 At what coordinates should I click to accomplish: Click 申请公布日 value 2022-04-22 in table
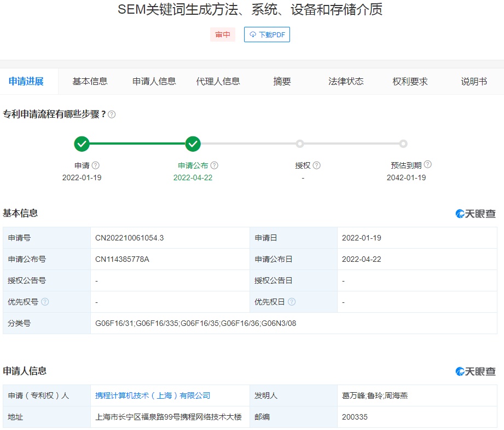point(361,259)
